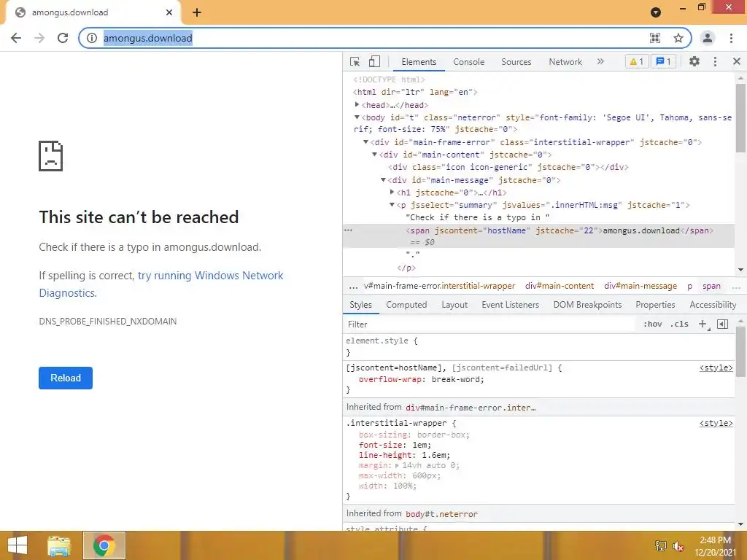The height and width of the screenshot is (560, 747).
Task: Select the Styles pane tab
Action: coord(360,305)
